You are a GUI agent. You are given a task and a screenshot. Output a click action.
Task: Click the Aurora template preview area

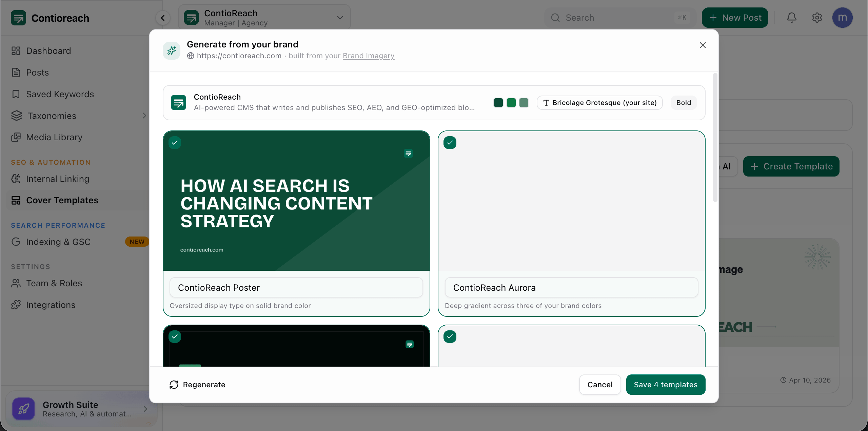tap(572, 201)
